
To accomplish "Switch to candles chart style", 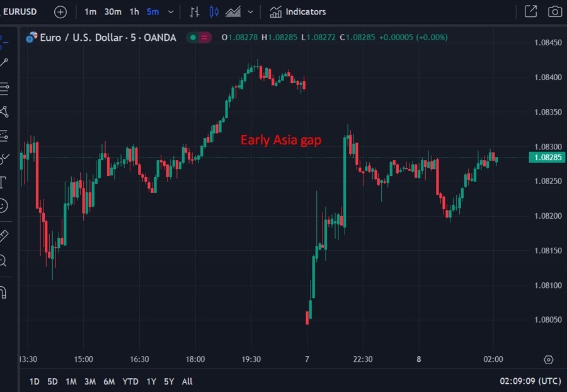I will point(214,12).
